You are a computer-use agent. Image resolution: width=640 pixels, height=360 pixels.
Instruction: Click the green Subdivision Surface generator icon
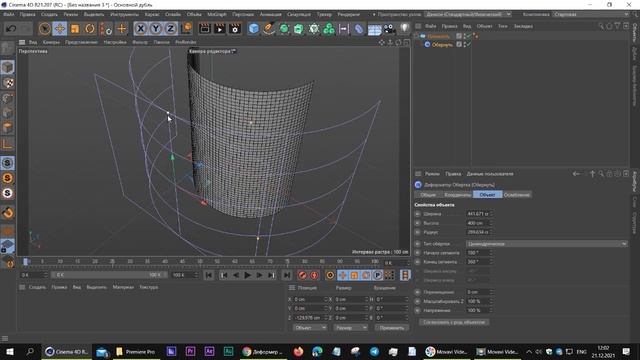click(x=284, y=29)
